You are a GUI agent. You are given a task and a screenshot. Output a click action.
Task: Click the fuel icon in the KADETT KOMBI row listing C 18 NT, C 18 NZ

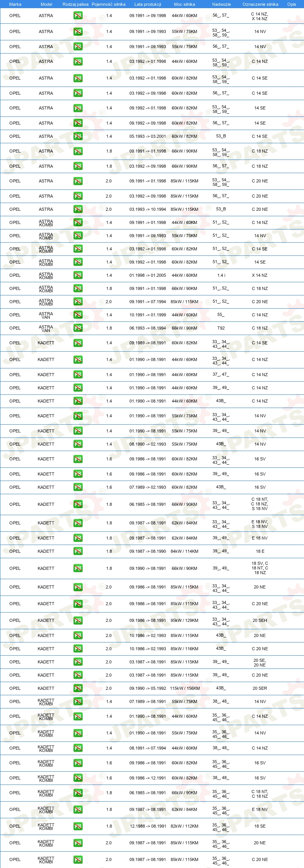78,793
